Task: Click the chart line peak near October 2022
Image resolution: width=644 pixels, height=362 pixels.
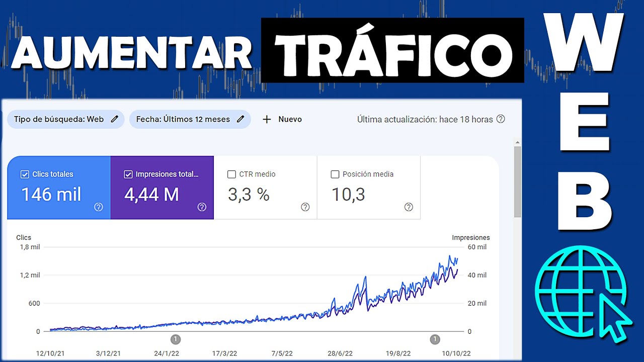Action: 450,256
